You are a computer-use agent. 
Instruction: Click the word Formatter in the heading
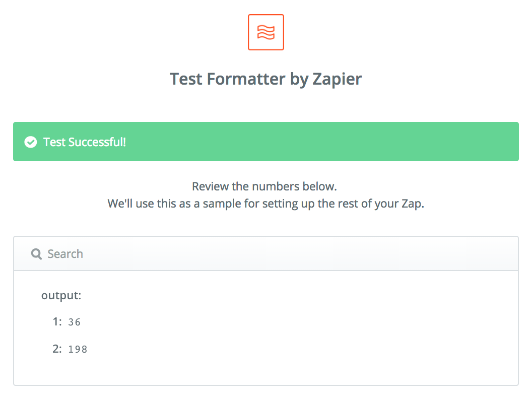point(246,79)
